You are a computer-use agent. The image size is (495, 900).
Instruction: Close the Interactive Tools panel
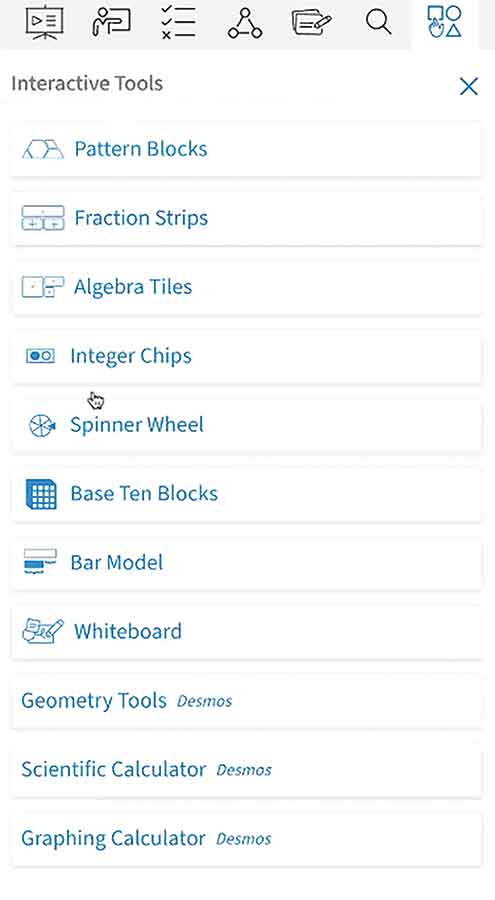[x=469, y=87]
